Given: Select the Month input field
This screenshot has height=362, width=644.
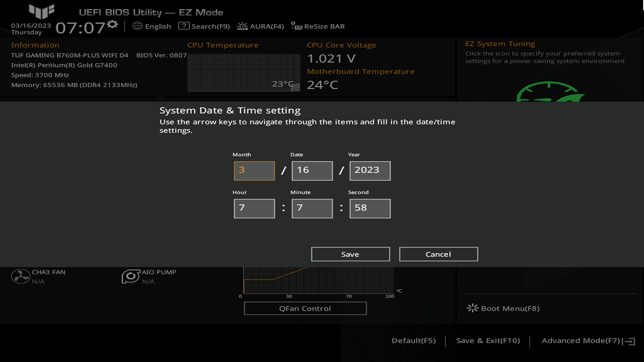Looking at the screenshot, I should (254, 171).
